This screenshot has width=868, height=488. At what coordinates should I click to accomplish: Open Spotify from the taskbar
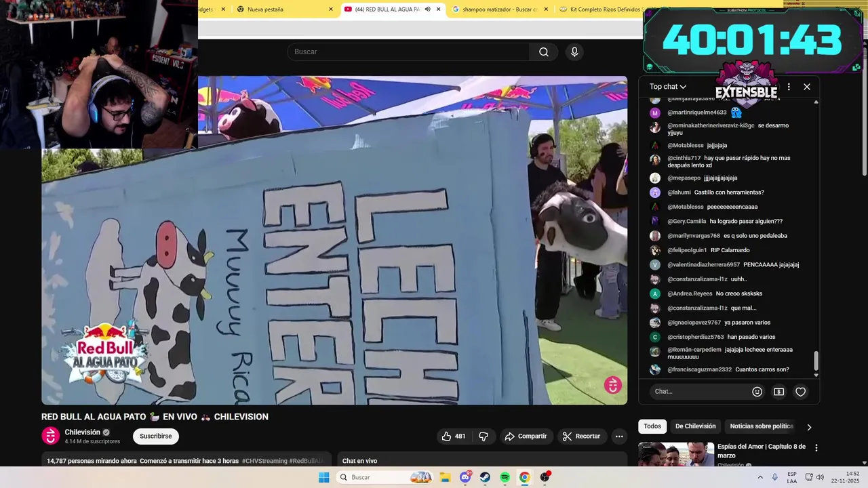pyautogui.click(x=505, y=477)
